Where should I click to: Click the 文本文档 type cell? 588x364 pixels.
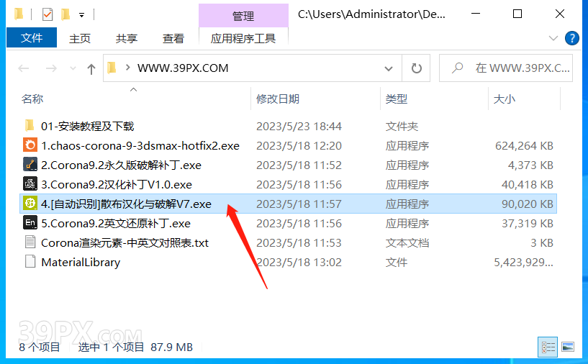(x=407, y=243)
